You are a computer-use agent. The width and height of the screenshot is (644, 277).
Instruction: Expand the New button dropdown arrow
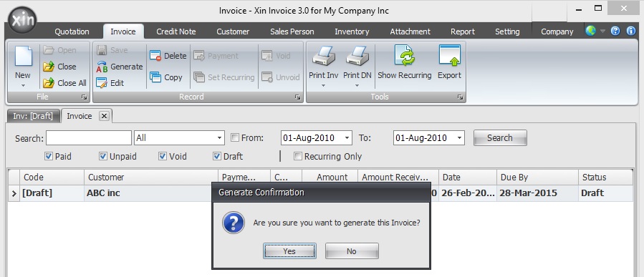23,85
